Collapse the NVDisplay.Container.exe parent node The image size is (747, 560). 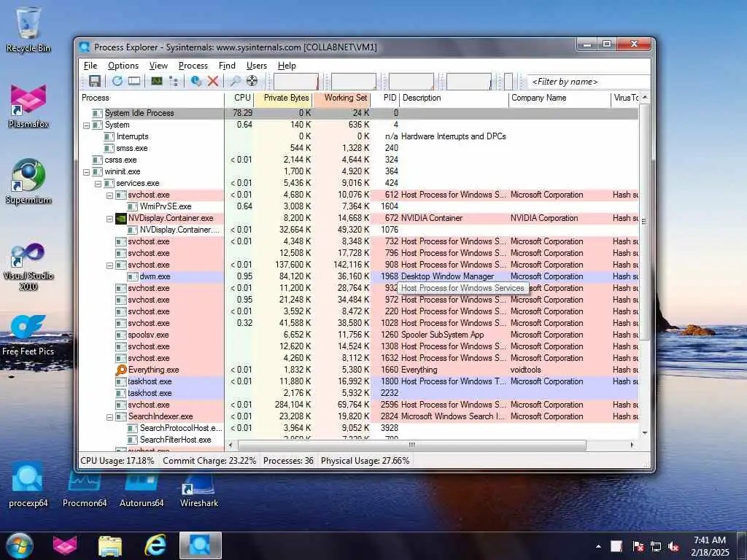109,219
